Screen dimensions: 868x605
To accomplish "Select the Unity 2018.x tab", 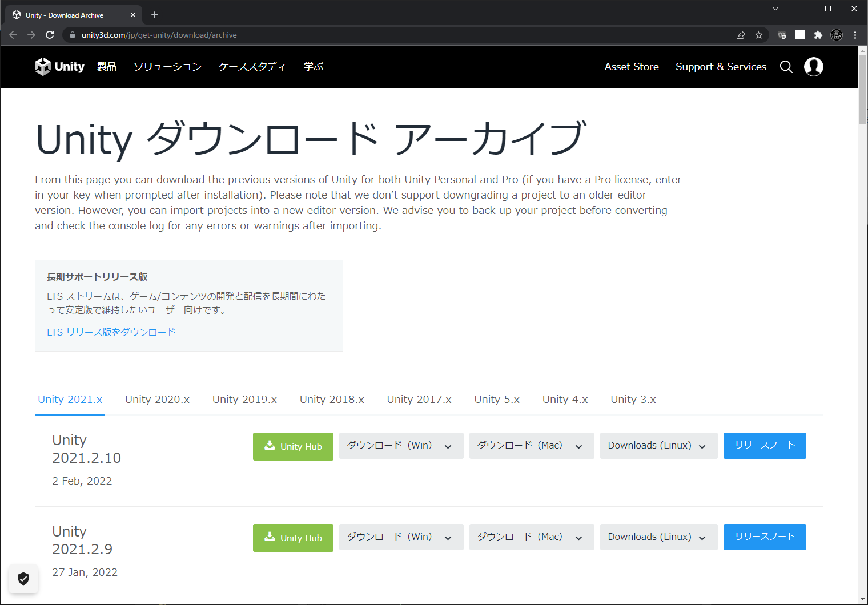I will [x=332, y=400].
